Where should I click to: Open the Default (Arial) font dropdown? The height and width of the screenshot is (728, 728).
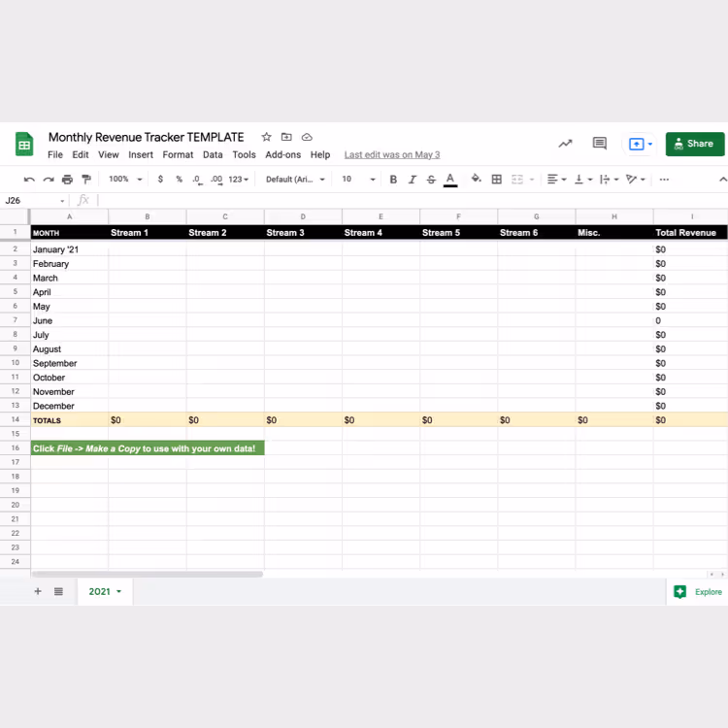(x=295, y=180)
